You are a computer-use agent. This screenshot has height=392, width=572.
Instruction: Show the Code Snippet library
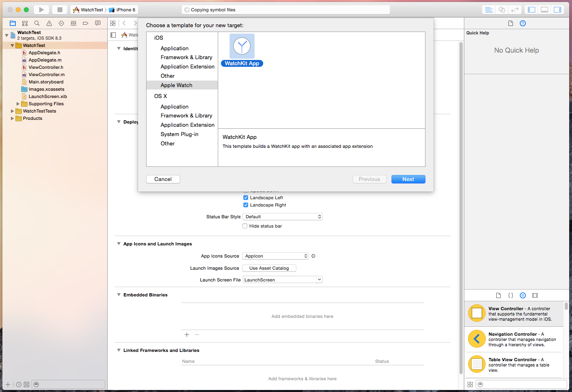click(x=510, y=296)
